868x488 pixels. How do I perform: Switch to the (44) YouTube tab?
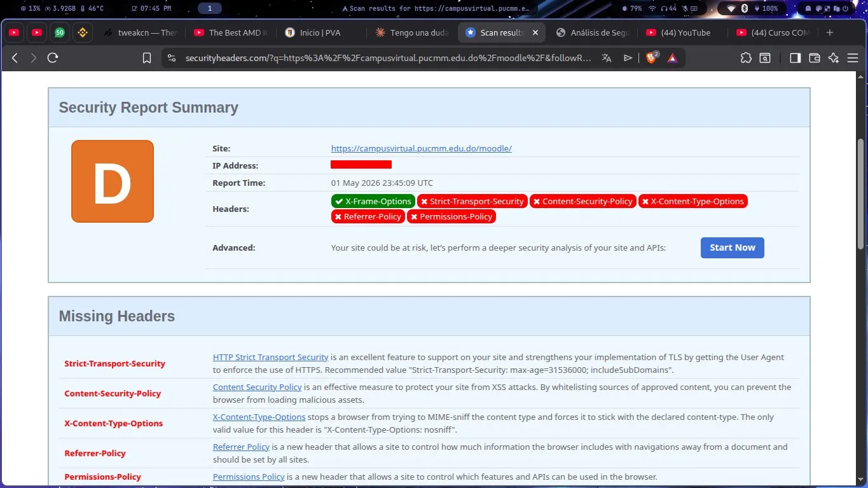684,32
